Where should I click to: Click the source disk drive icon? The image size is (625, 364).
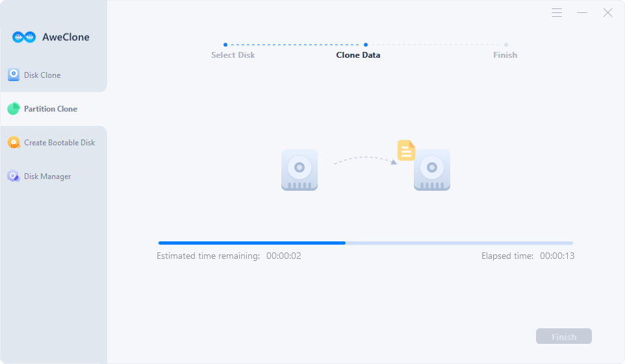pos(300,170)
